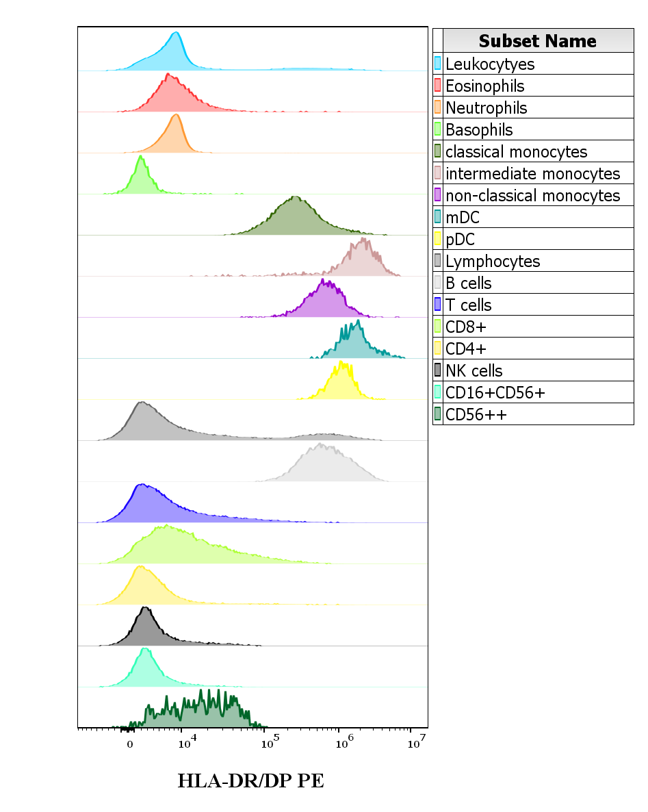Screen dimensions: 648x812
Task: Pick the blue T cells color swatch
Action: 438,305
